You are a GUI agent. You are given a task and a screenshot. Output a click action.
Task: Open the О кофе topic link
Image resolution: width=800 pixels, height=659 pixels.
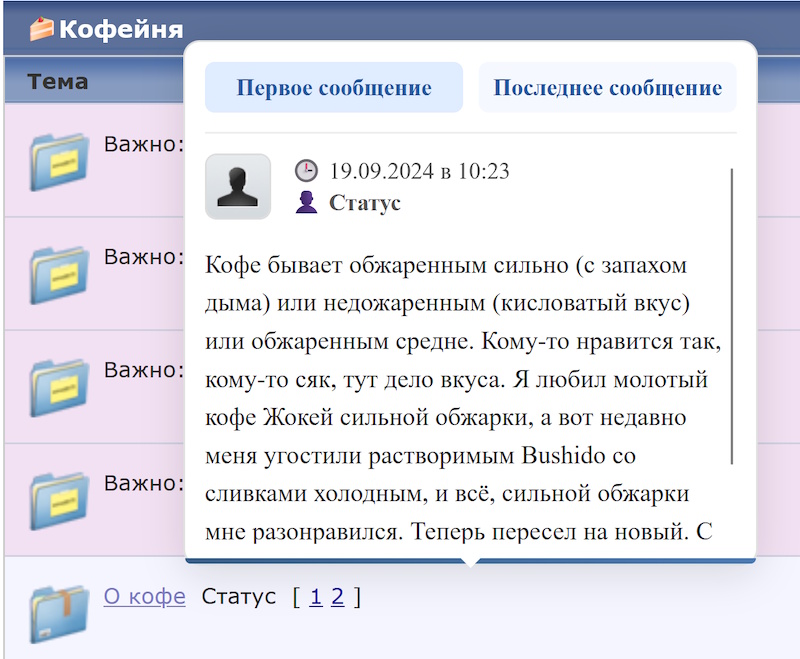(x=144, y=596)
